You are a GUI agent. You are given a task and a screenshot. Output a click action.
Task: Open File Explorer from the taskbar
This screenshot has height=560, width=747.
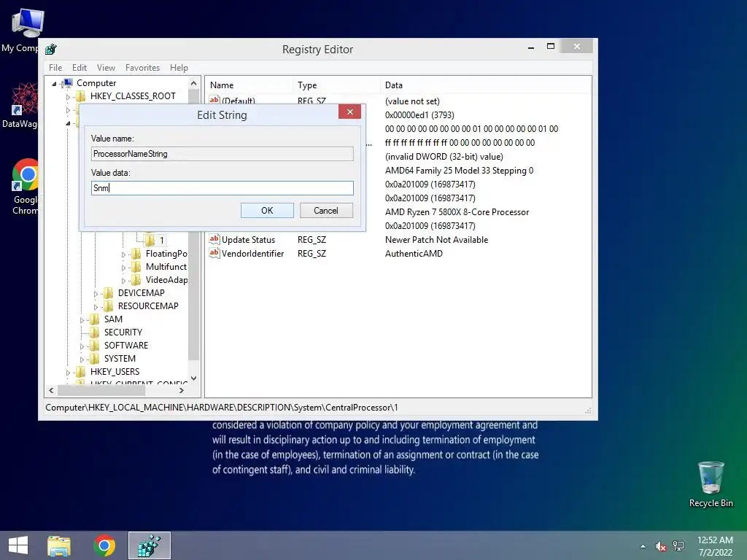pos(59,545)
